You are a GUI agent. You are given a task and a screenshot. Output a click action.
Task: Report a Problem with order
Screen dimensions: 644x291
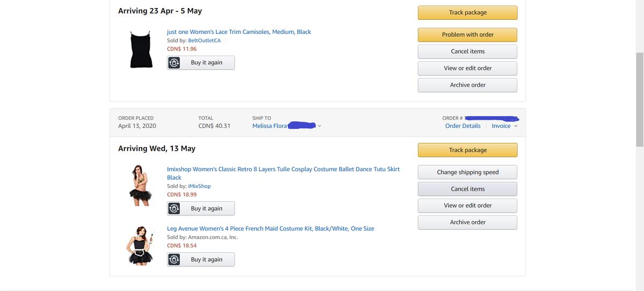coord(467,35)
